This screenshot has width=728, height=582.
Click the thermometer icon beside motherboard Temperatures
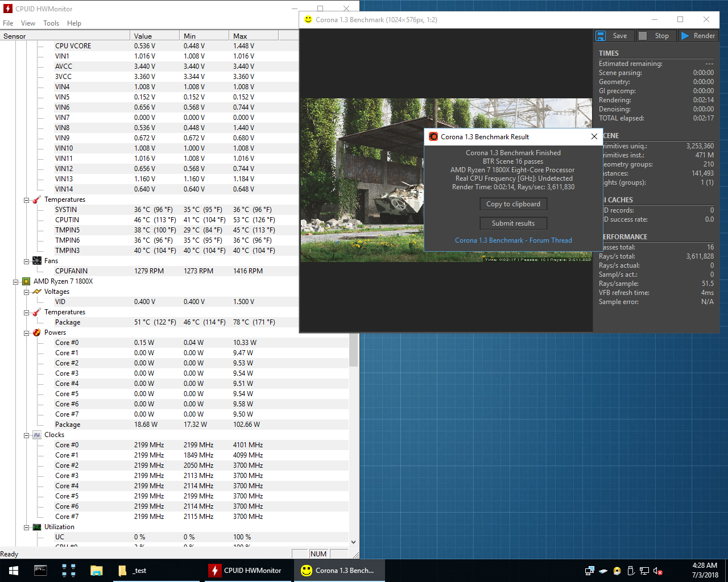(37, 199)
